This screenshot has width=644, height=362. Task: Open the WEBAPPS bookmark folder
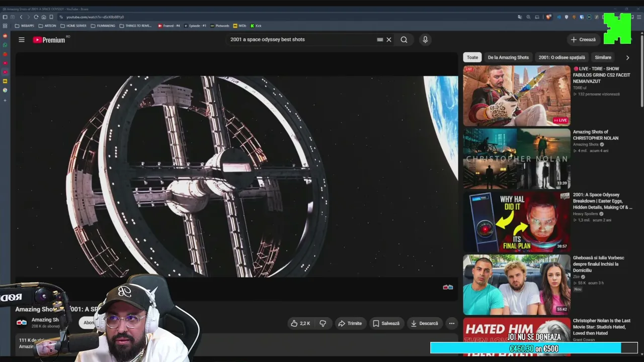point(25,26)
